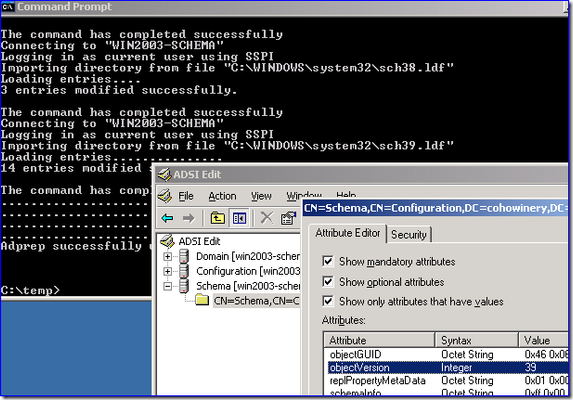Click the Command Prompt window title bar
Viewport: 573px width, 400px height.
pyautogui.click(x=285, y=7)
